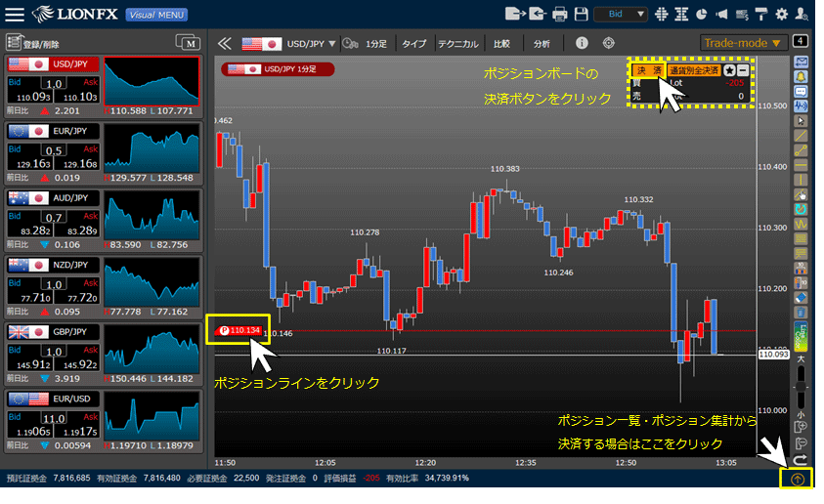Click the 決済 settlement button
This screenshot has width=824, height=504.
(x=648, y=70)
